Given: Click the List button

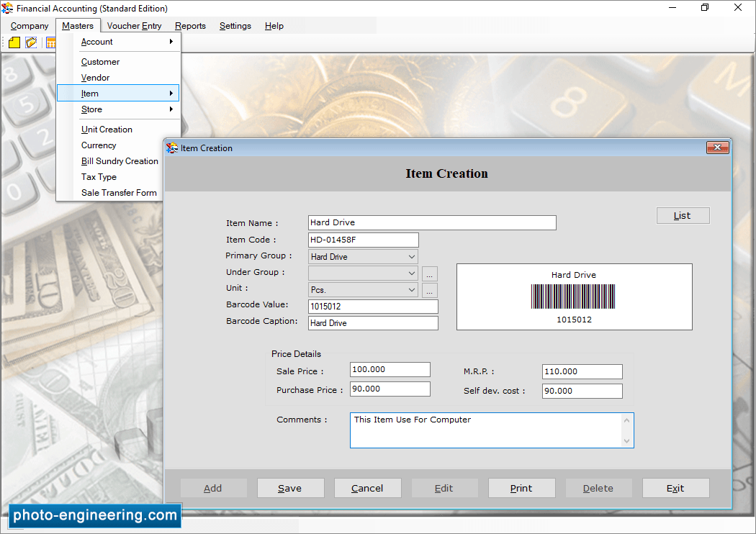Looking at the screenshot, I should 683,215.
